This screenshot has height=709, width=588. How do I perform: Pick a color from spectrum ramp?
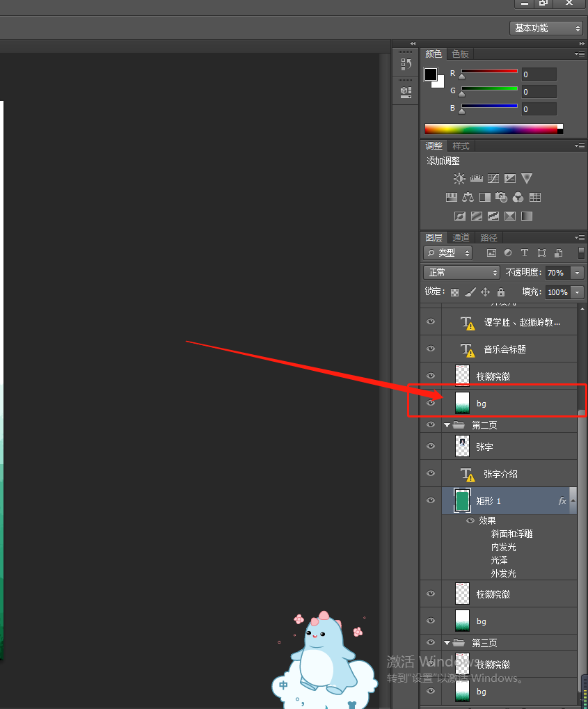(x=493, y=129)
